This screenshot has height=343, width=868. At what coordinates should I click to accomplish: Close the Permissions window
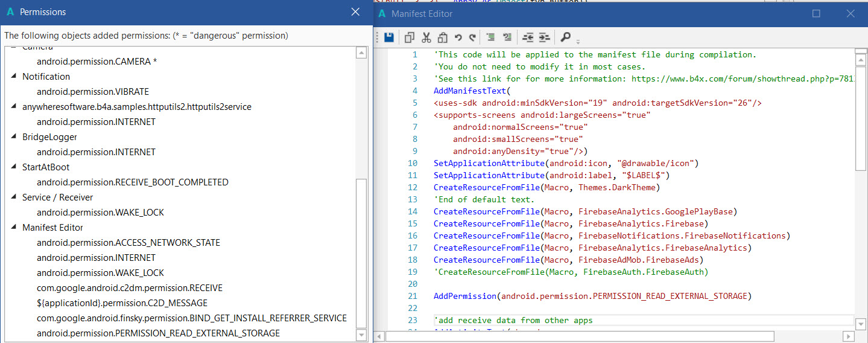[356, 12]
